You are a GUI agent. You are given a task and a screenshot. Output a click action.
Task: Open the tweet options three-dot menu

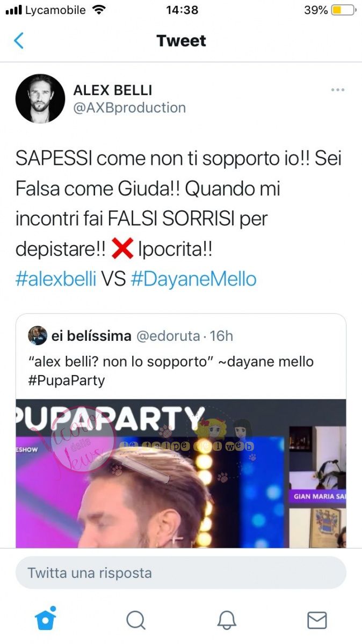[x=338, y=90]
